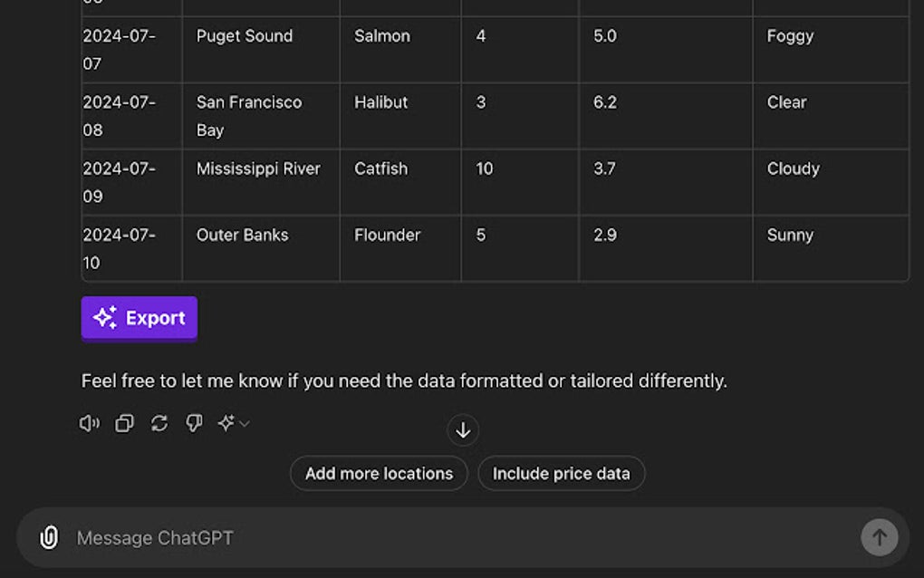Viewport: 924px width, 578px height.
Task: Read the response aloud with speaker icon
Action: [x=88, y=423]
